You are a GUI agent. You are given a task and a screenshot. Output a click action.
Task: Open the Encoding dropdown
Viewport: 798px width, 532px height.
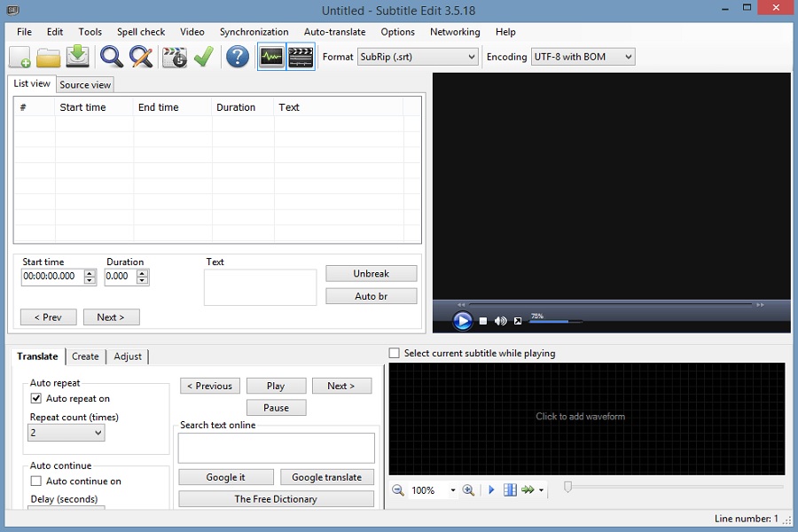583,57
